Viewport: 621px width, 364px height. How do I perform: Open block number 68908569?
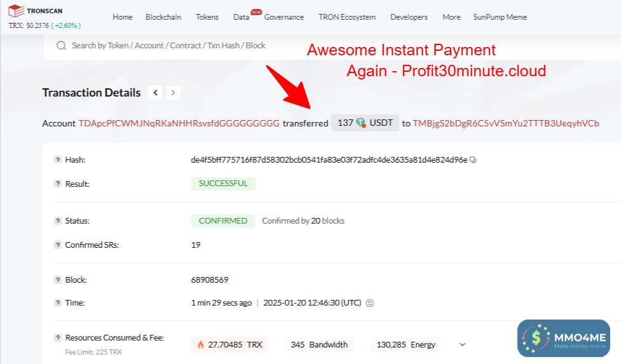pyautogui.click(x=210, y=280)
